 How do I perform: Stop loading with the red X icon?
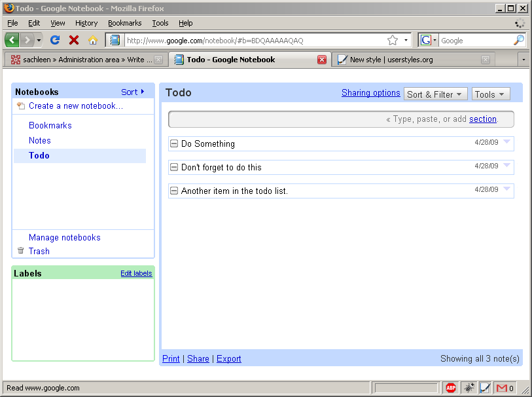[74, 40]
